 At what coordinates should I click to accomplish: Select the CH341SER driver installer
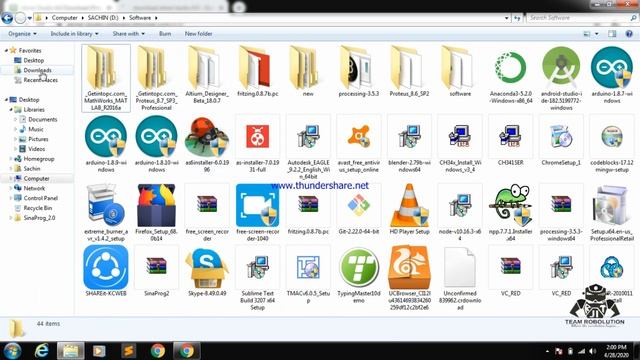tap(511, 140)
